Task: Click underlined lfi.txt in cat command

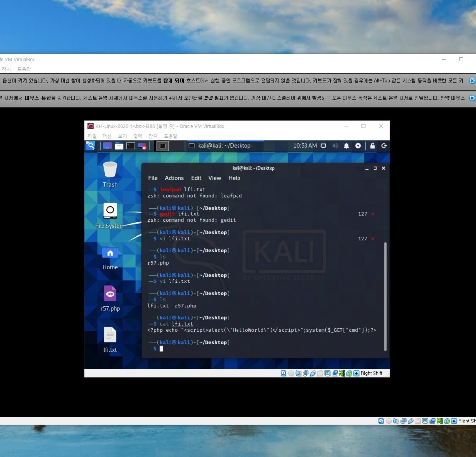Action: [182, 324]
